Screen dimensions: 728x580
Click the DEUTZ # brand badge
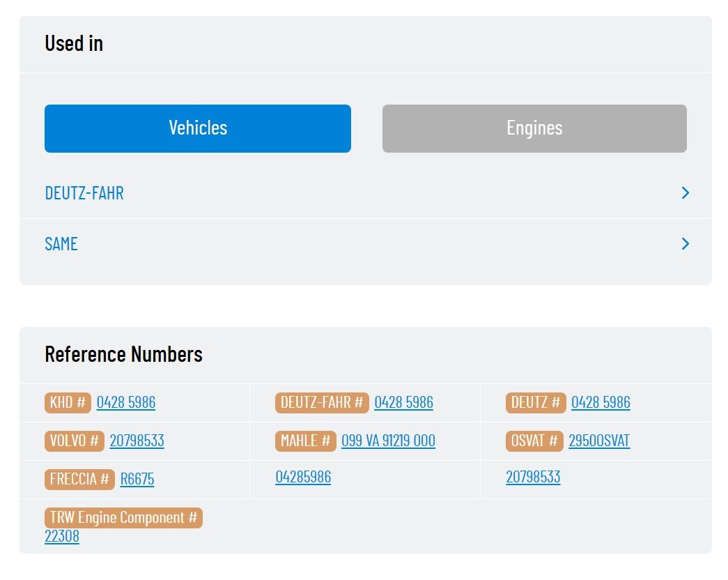coord(536,402)
